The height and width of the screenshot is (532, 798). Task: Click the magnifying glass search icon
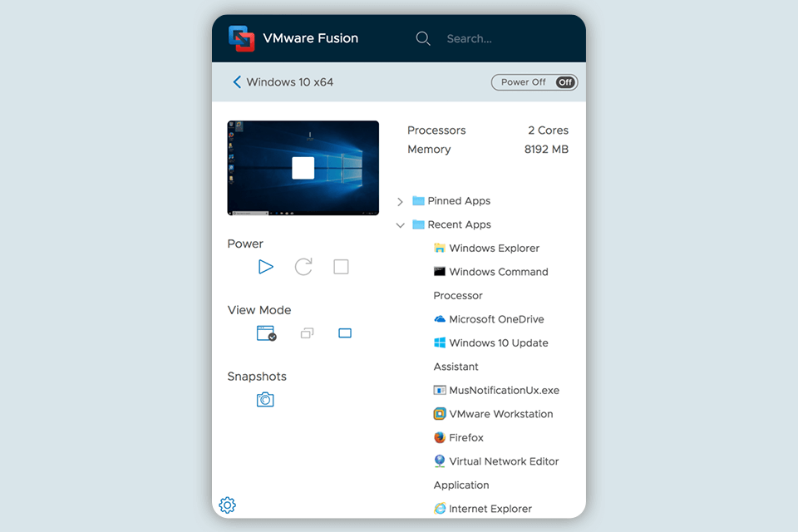tap(423, 39)
